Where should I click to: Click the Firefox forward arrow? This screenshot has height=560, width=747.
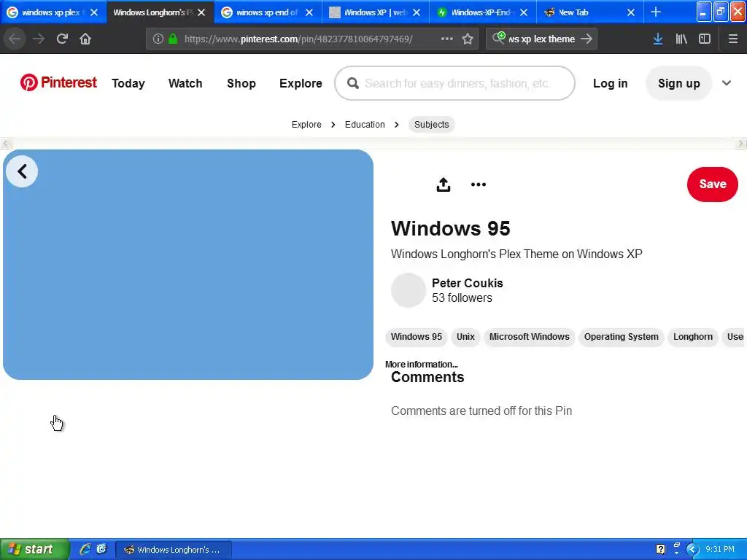coord(39,39)
